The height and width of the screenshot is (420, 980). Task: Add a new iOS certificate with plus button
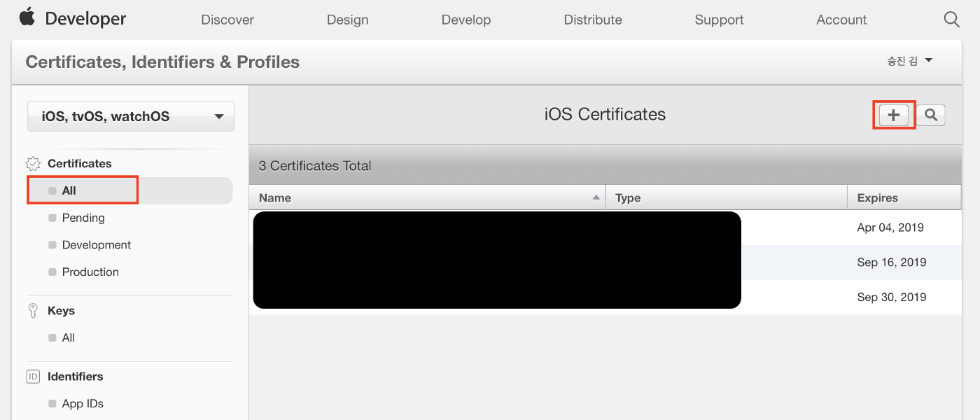click(x=894, y=115)
